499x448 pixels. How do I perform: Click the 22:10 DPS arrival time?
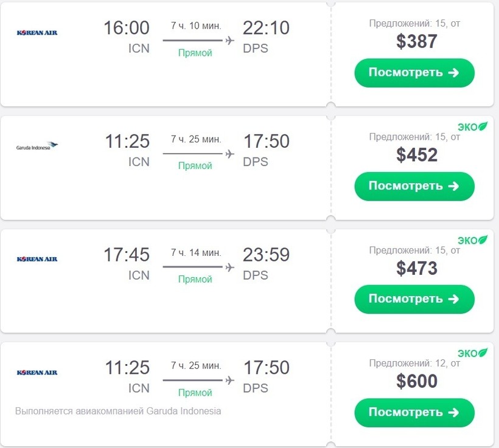pyautogui.click(x=266, y=28)
